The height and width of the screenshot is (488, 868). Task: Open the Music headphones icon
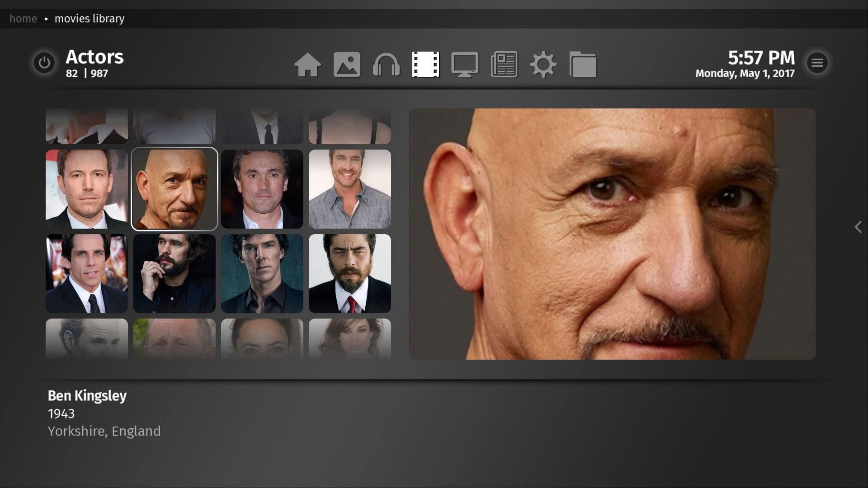pos(386,65)
